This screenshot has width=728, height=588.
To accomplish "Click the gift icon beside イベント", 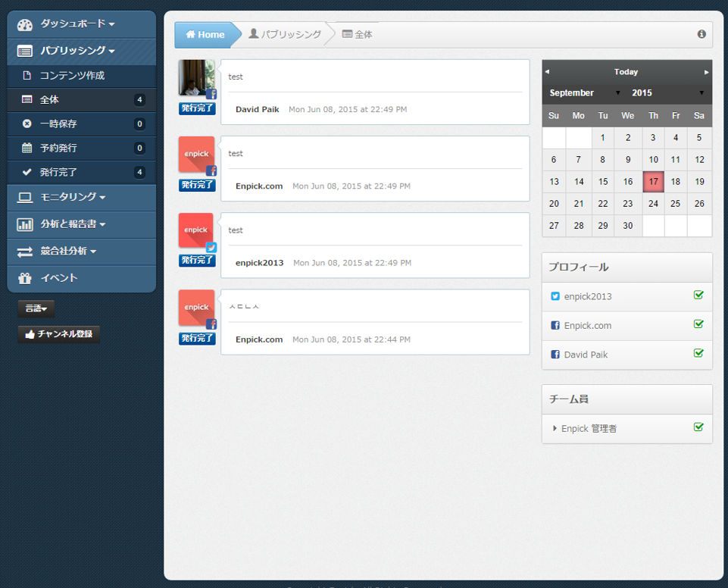I will [x=25, y=278].
